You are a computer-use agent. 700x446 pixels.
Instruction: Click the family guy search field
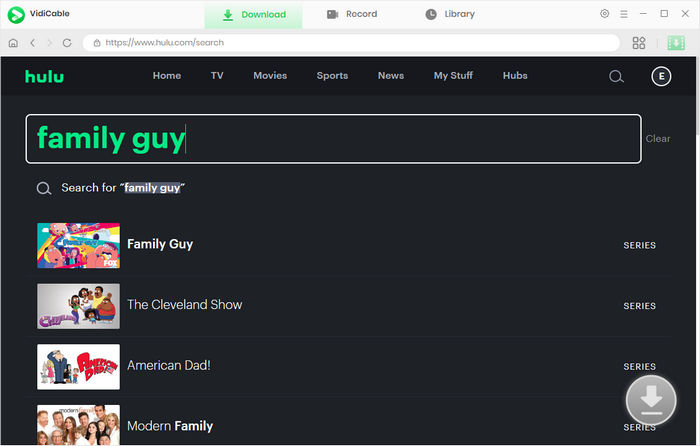pyautogui.click(x=333, y=139)
